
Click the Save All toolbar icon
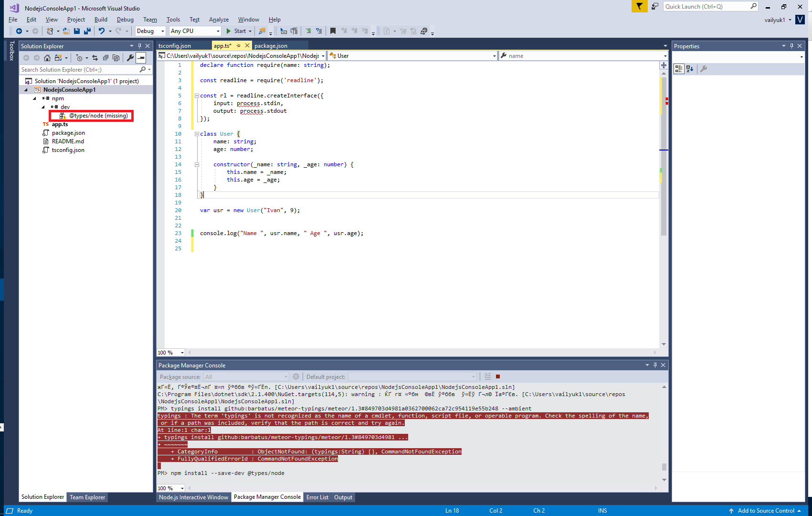point(87,31)
